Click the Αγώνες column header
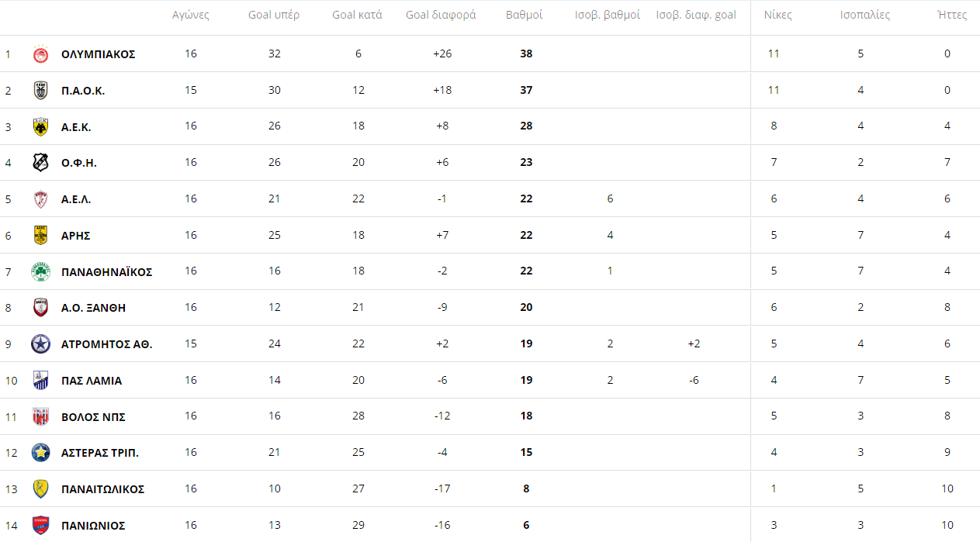Screen dimensions: 980x542 191,16
